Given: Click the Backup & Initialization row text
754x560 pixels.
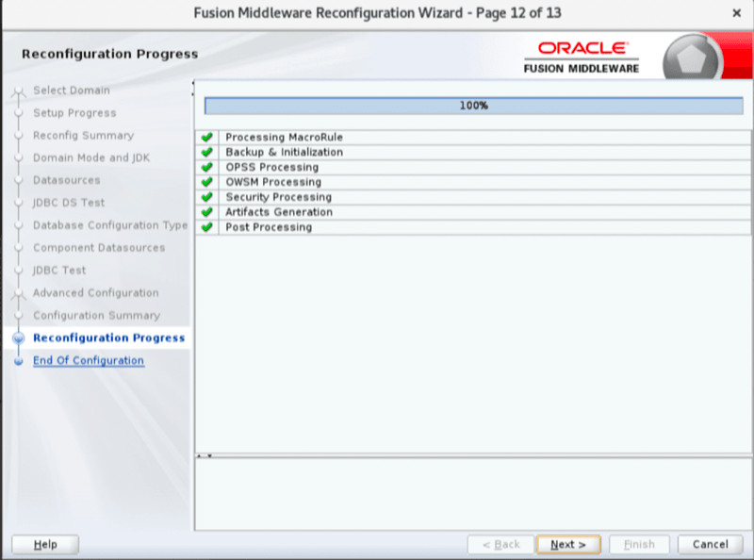Looking at the screenshot, I should click(285, 152).
